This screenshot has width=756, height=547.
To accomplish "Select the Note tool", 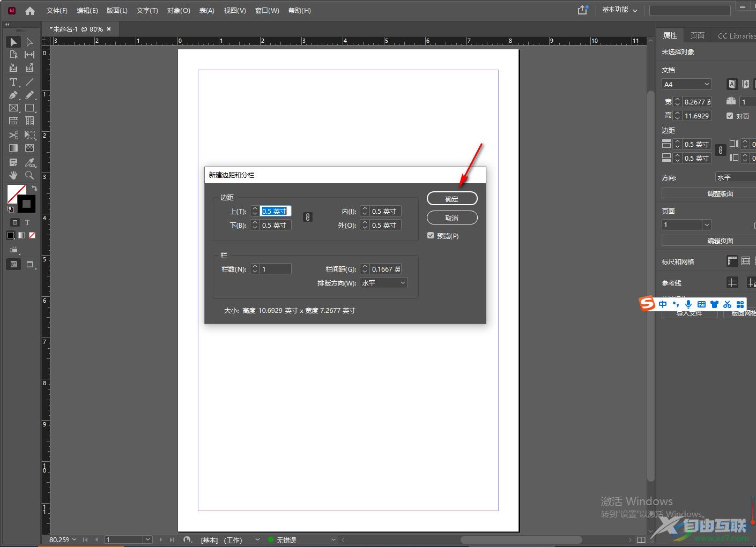I will (x=13, y=162).
